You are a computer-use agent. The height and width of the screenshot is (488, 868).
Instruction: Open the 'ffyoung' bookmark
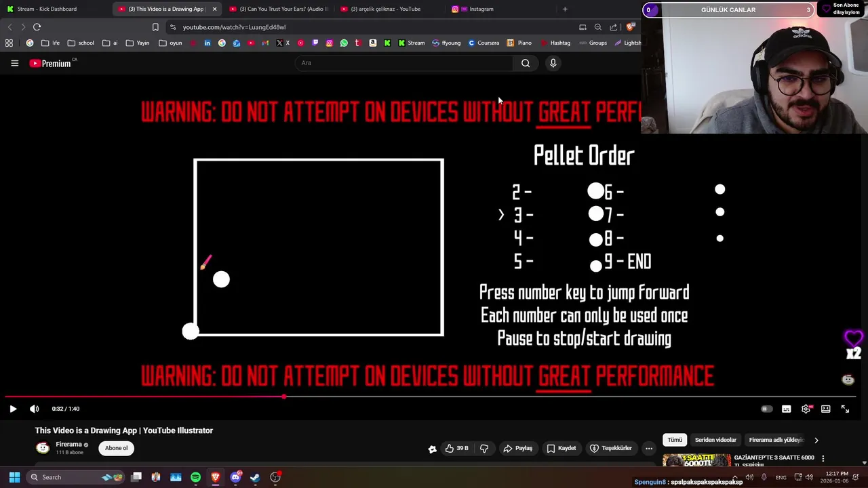(446, 43)
